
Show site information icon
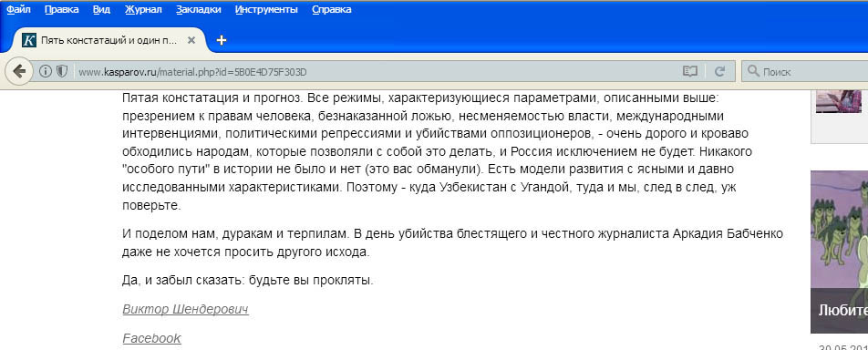coord(45,71)
